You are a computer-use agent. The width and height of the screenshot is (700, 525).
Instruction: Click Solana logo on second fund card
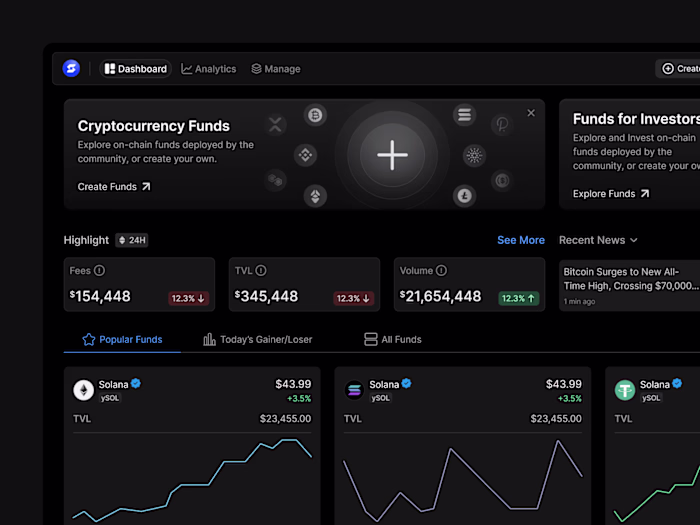coord(354,390)
